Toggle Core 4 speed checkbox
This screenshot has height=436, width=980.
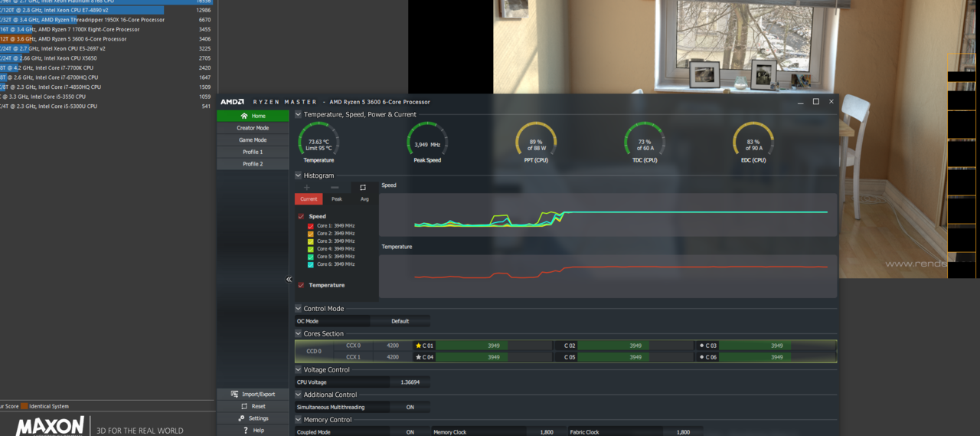coord(310,249)
